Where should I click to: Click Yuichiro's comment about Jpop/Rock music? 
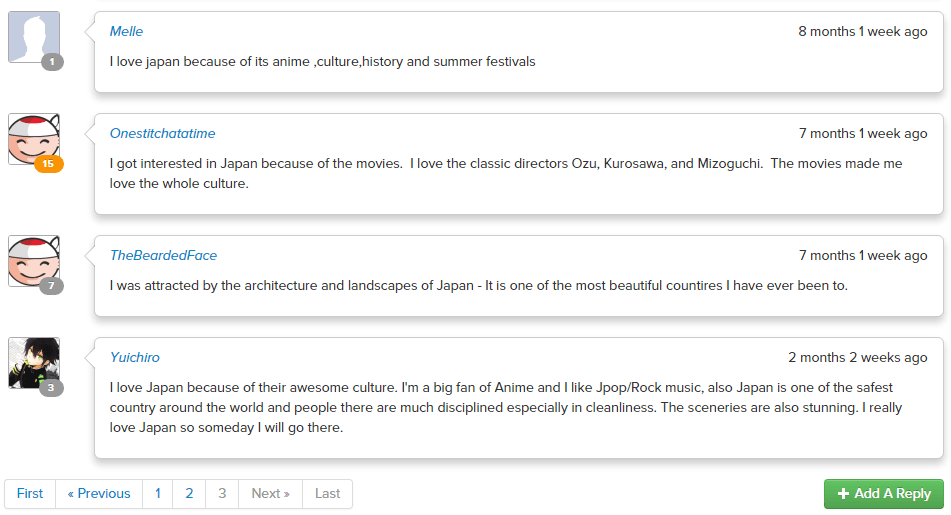[506, 408]
